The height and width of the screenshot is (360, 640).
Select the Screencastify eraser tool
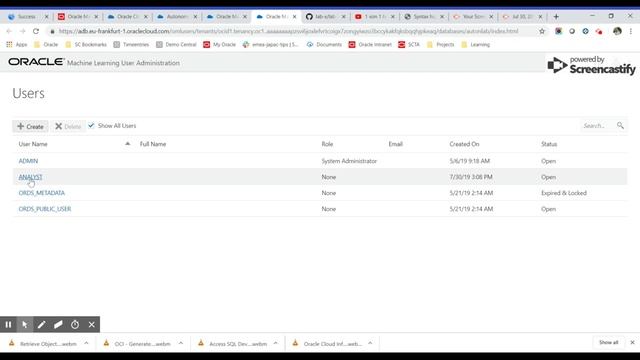coord(58,324)
